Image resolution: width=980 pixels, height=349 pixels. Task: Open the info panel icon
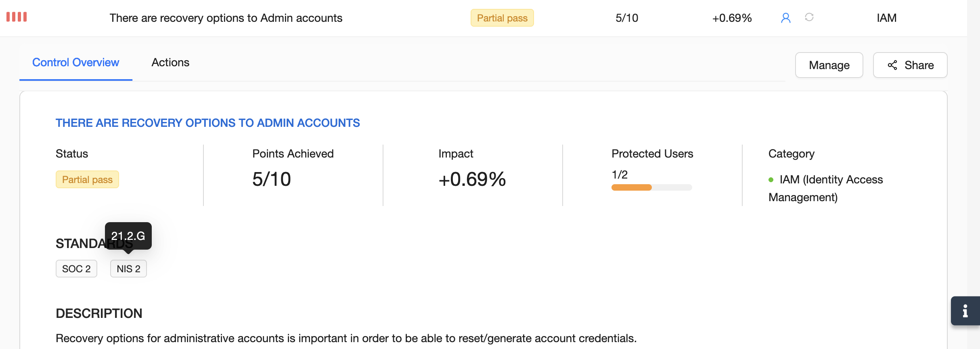pyautogui.click(x=965, y=311)
